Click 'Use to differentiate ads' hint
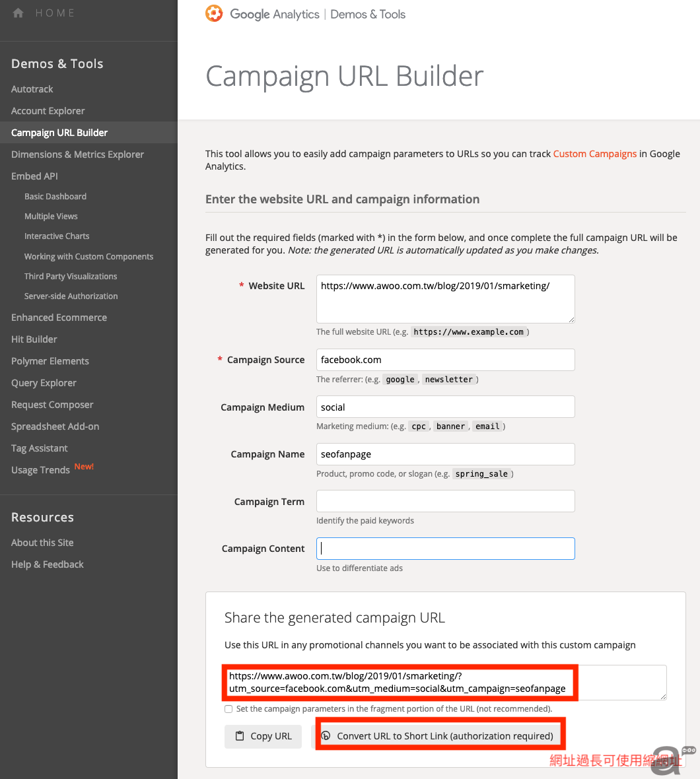 click(x=360, y=568)
